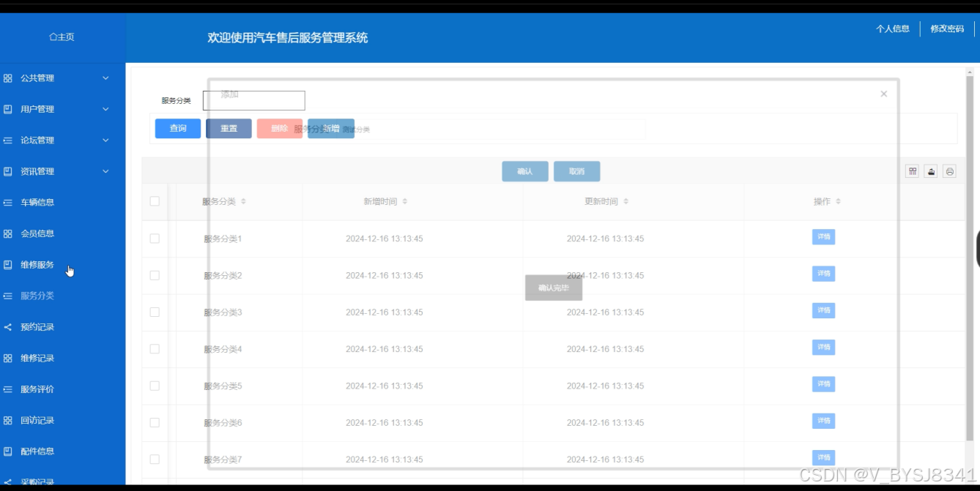980x491 pixels.
Task: Open 详情 for row 服务分类4
Action: [823, 348]
